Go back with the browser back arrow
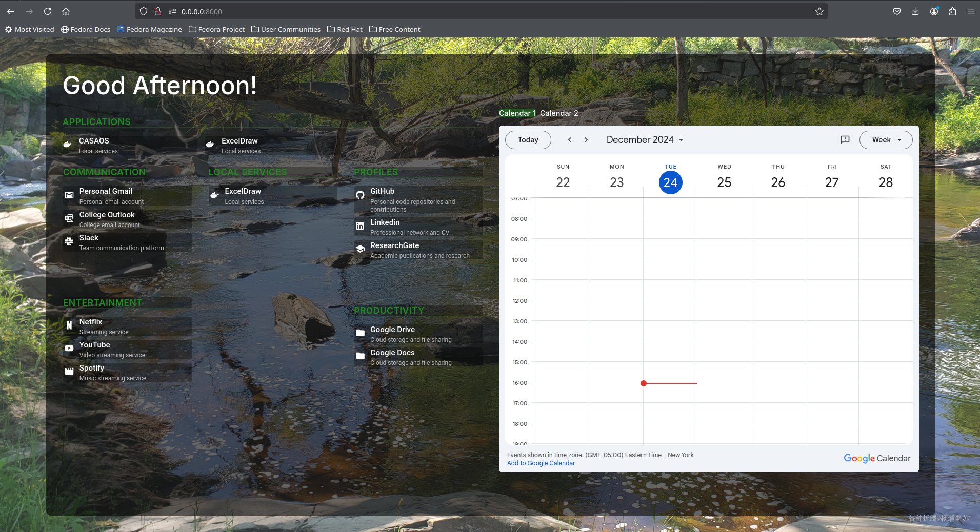Viewport: 980px width, 532px height. coord(11,11)
